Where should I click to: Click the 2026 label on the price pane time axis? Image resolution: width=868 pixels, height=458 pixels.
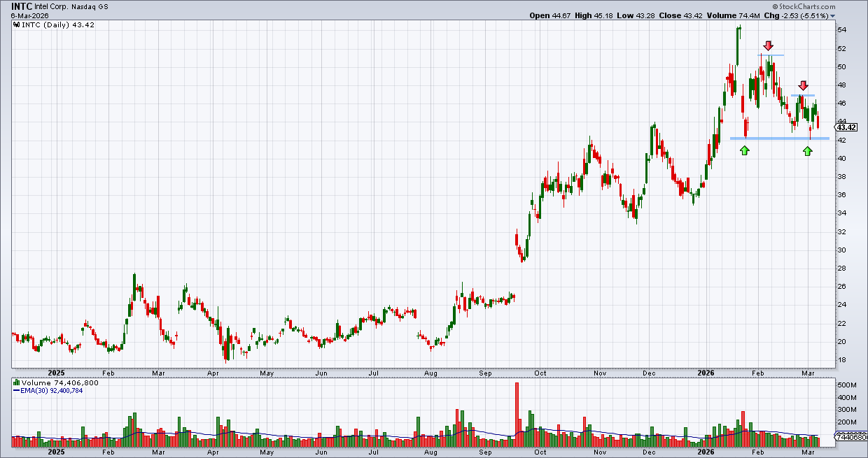pyautogui.click(x=707, y=373)
